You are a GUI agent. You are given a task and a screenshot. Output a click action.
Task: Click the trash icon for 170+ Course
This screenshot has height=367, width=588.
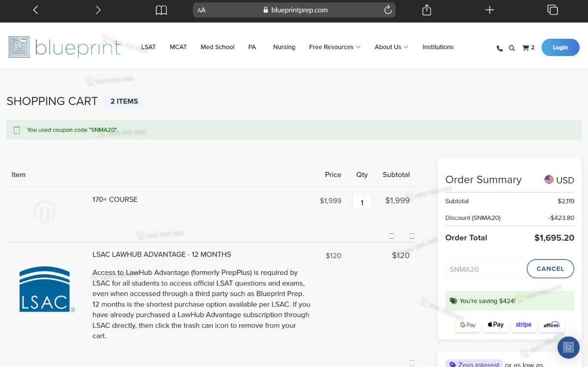(411, 236)
